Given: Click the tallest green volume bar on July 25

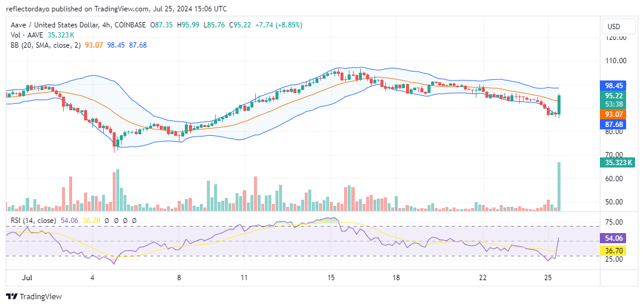Looking at the screenshot, I should (559, 187).
